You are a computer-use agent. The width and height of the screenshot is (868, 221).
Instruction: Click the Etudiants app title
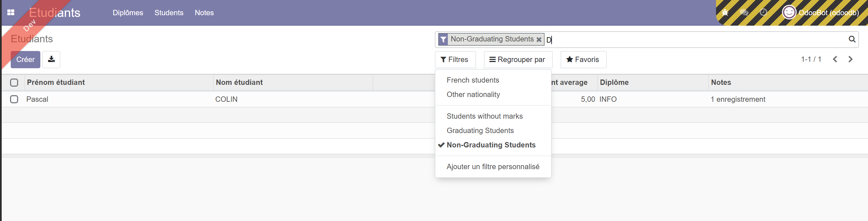click(55, 13)
